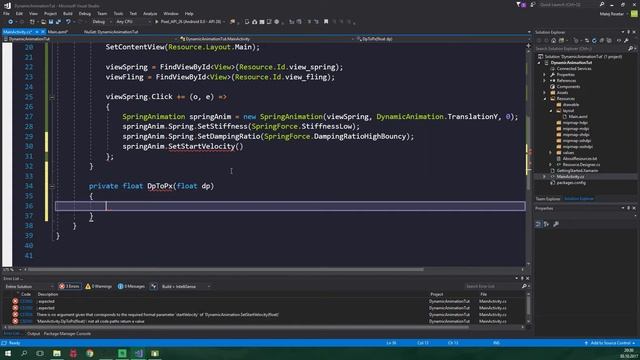640x360 pixels.
Task: Click the Alphabetical sort icon in Properties panel
Action: point(546,224)
